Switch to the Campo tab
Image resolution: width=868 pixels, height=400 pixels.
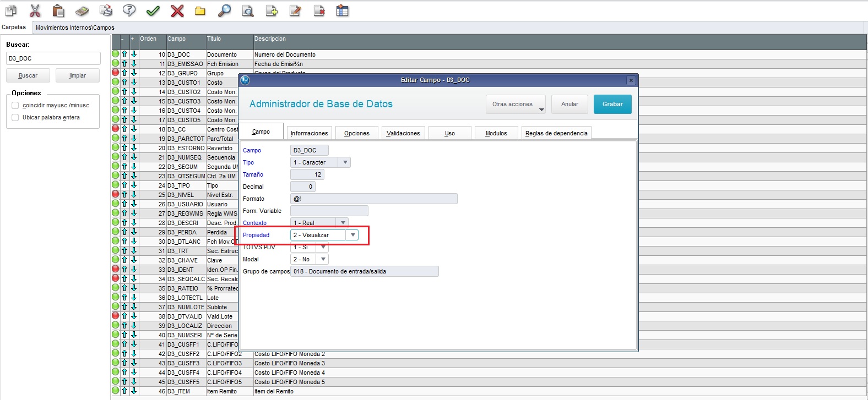click(x=262, y=131)
